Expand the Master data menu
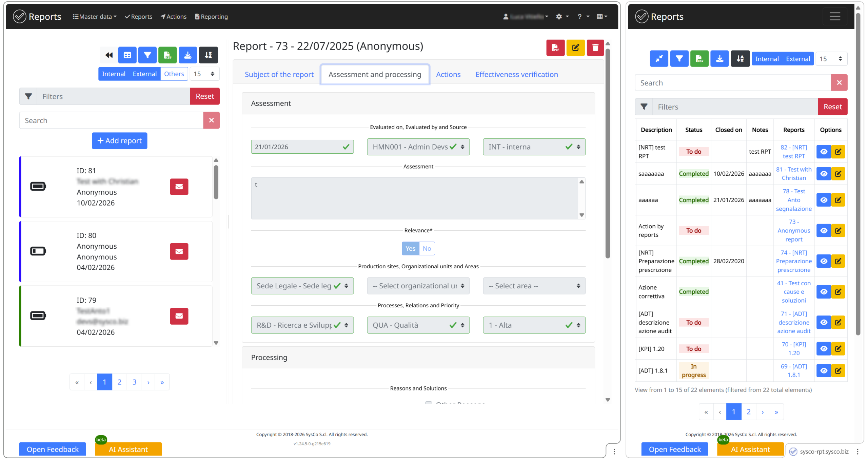This screenshot has height=459, width=868. [x=95, y=17]
